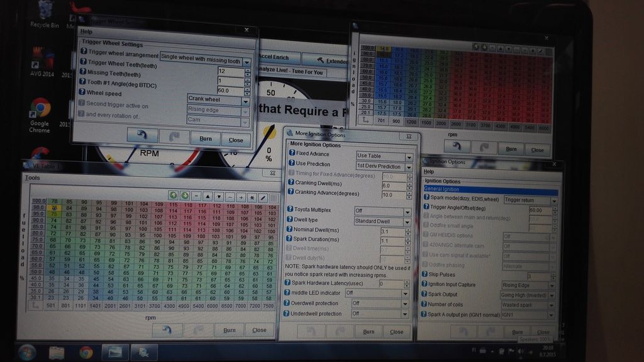Select General Ignition highlighted row
The image size is (644, 362).
click(x=491, y=189)
